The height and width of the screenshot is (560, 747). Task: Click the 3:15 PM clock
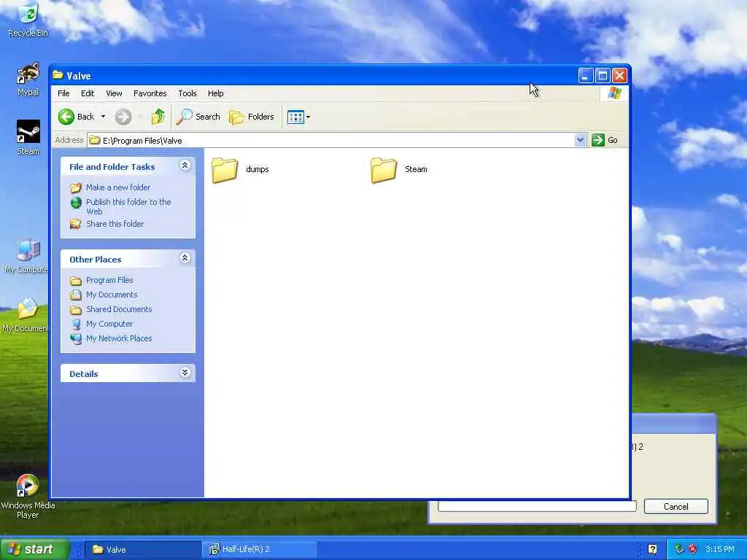tap(719, 550)
